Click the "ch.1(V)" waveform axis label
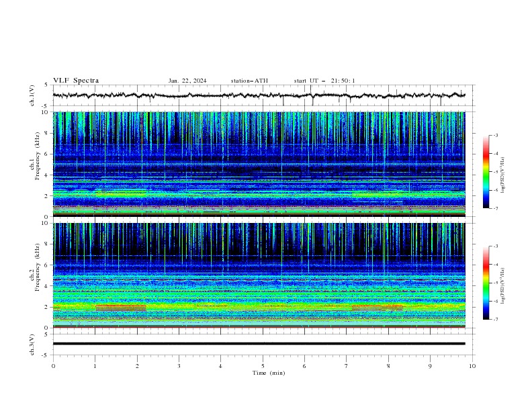 32,95
